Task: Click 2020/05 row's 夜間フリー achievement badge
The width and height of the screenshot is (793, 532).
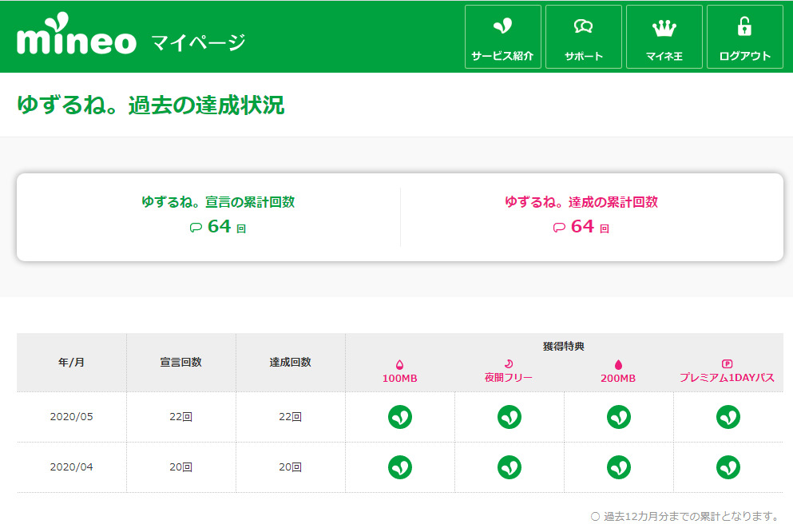Action: coord(510,417)
